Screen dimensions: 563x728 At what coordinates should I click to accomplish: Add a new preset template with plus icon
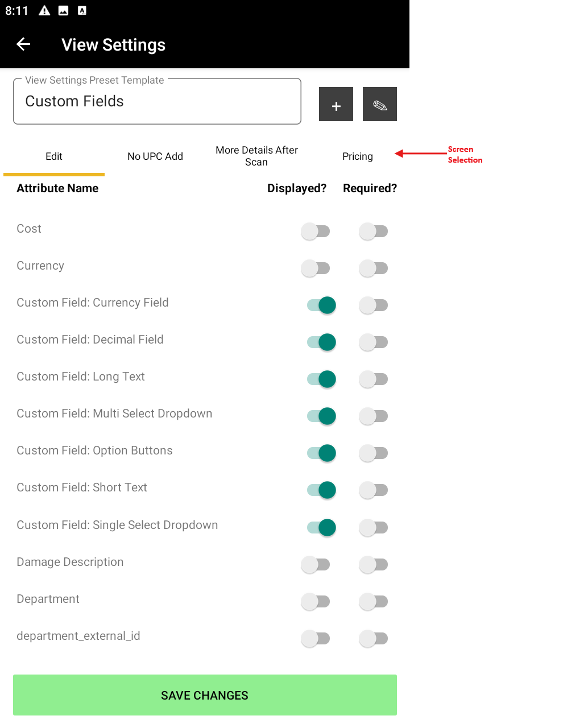click(x=336, y=105)
